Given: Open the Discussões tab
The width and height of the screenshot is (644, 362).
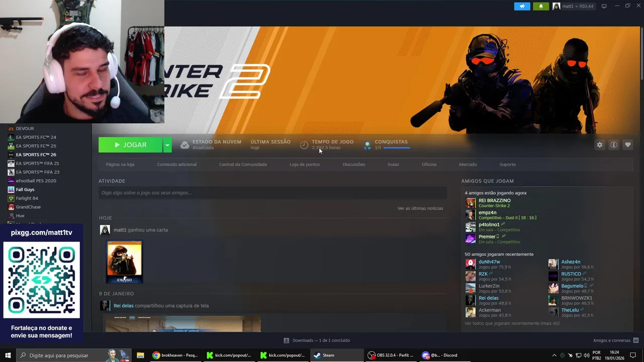Looking at the screenshot, I should [x=354, y=164].
